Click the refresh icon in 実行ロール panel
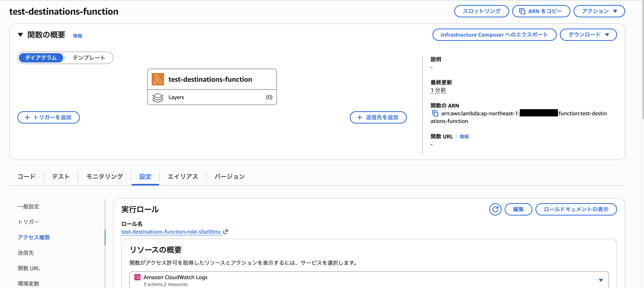The height and width of the screenshot is (288, 644). pyautogui.click(x=495, y=209)
